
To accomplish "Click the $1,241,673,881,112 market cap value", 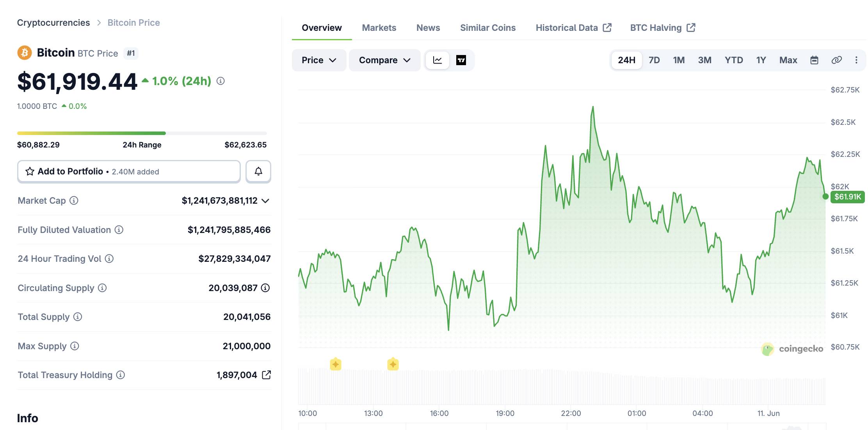I will (219, 201).
